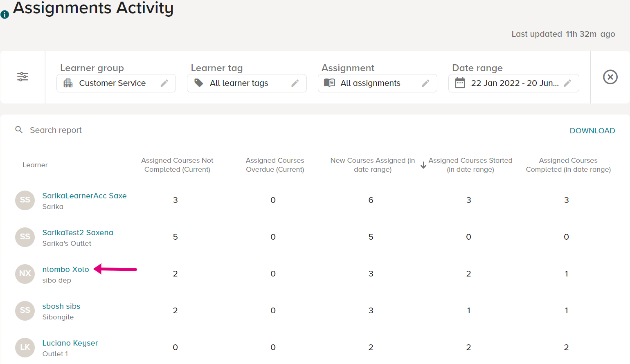Click 'Sibongile' under sbosh sibs
This screenshot has width=630, height=364.
coord(58,317)
